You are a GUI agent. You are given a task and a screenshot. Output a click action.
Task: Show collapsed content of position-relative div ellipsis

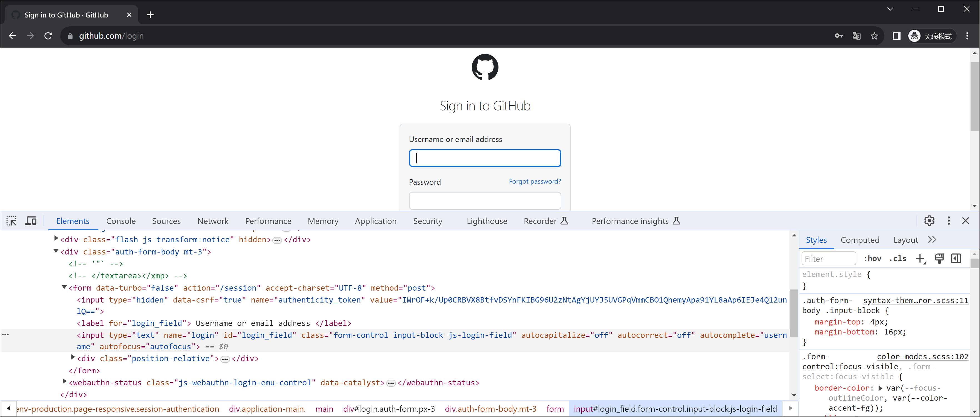(x=225, y=359)
